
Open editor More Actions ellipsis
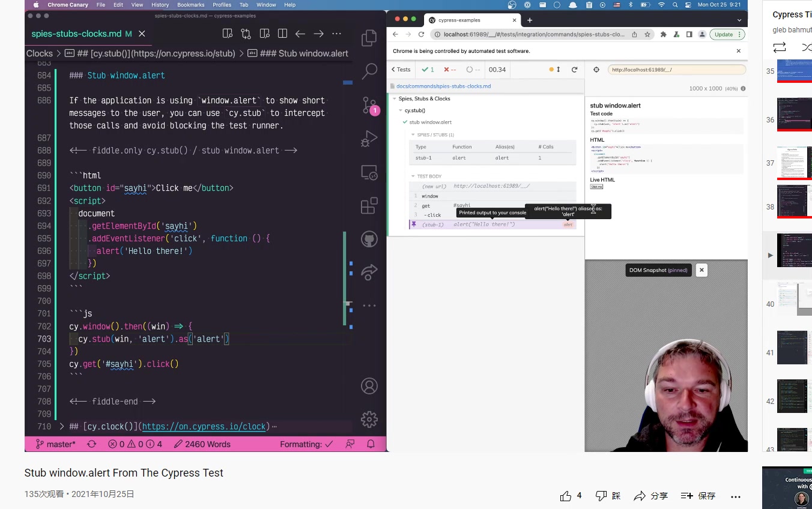(337, 34)
